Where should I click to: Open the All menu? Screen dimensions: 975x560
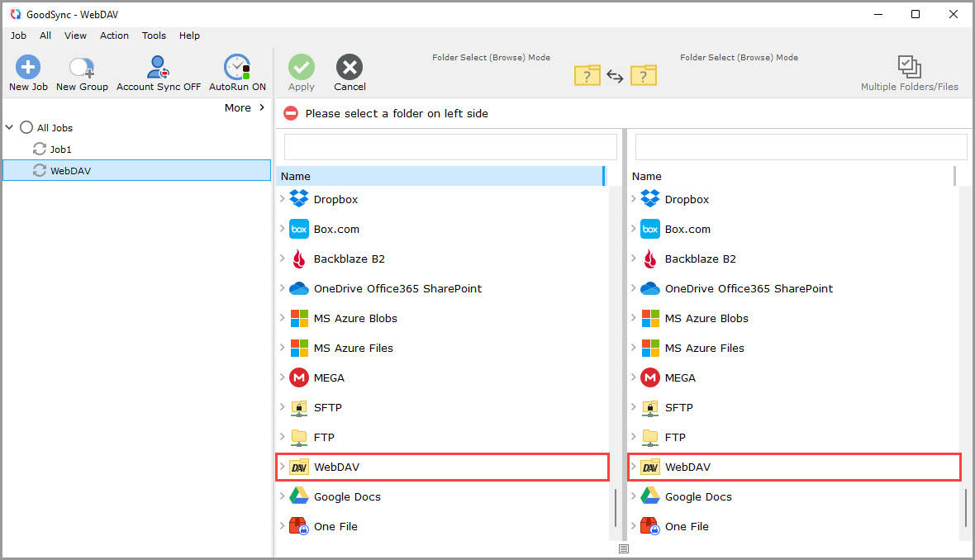click(45, 36)
